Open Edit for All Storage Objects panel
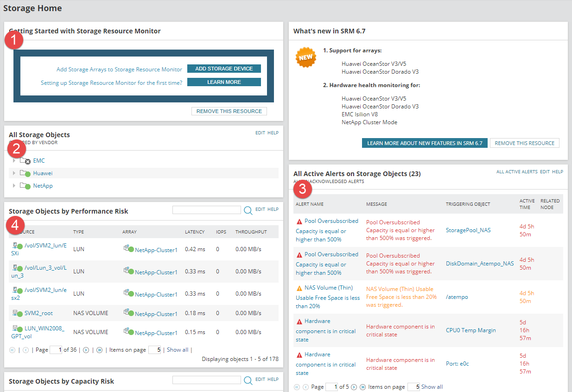This screenshot has height=392, width=572. tap(260, 133)
